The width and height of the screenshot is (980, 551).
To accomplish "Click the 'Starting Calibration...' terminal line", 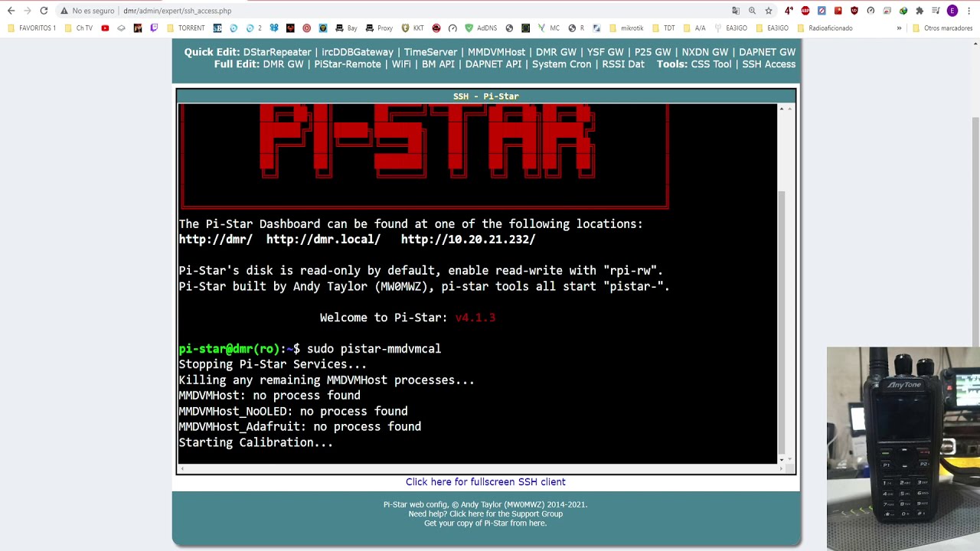I will [256, 442].
